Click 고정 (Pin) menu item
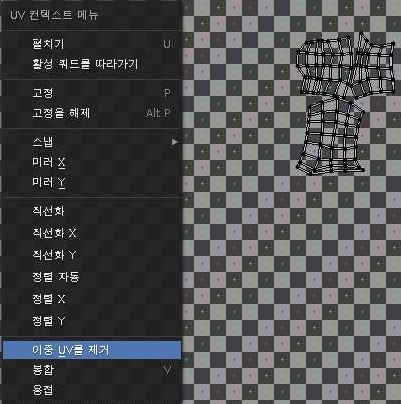Viewport: 401px width, 404px height. coord(92,93)
